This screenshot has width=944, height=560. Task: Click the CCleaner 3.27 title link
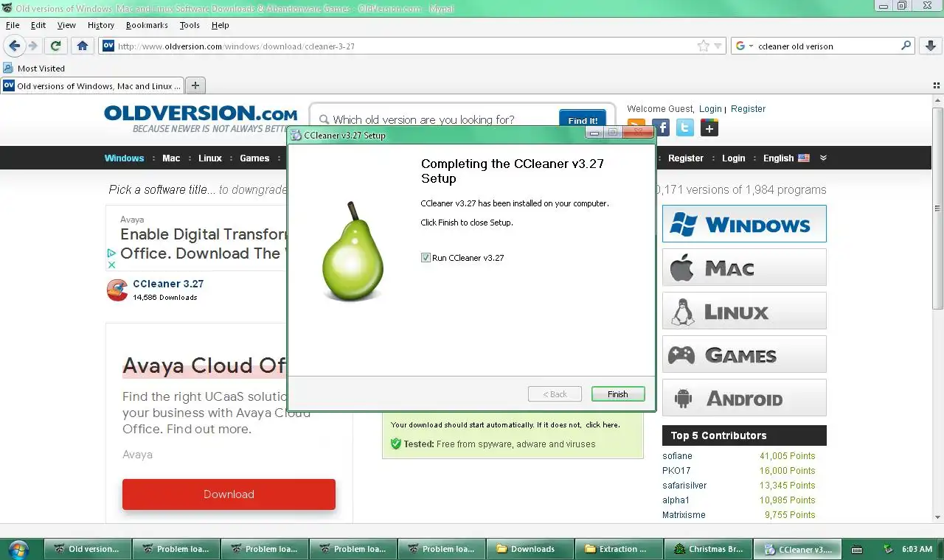pyautogui.click(x=168, y=284)
